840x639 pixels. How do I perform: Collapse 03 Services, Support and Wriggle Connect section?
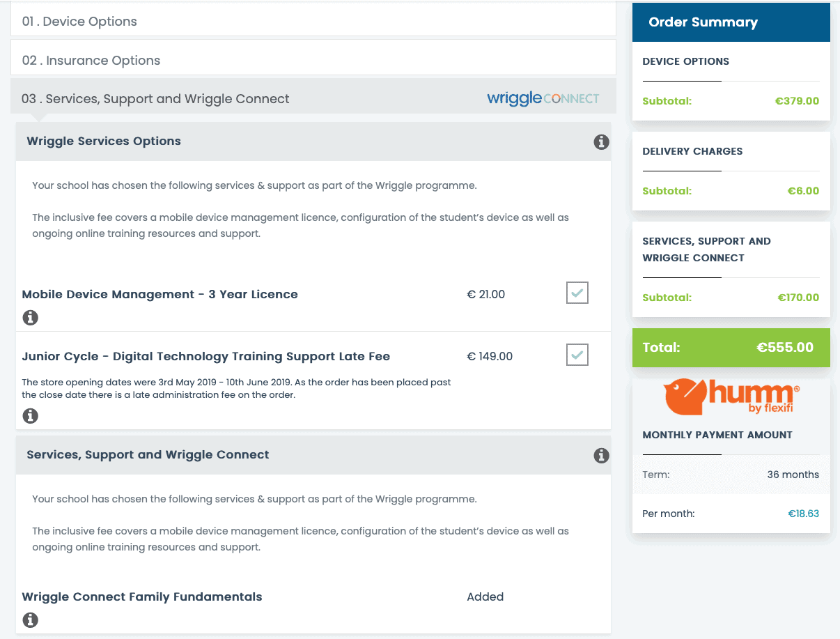pyautogui.click(x=313, y=97)
